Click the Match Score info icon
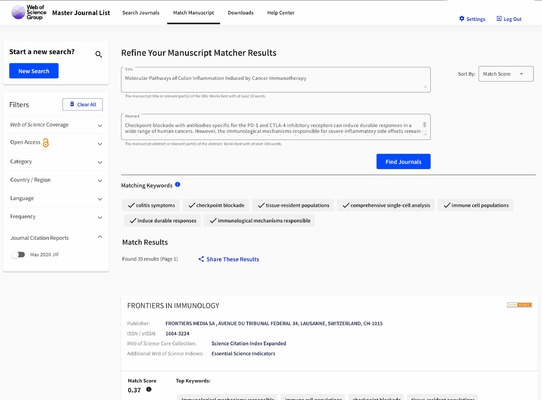This screenshot has width=542, height=400. click(149, 389)
